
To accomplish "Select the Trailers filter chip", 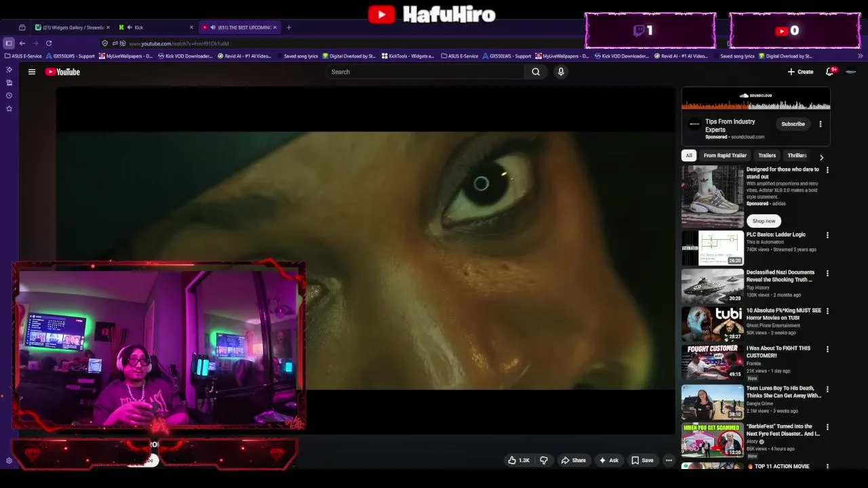I will click(767, 155).
